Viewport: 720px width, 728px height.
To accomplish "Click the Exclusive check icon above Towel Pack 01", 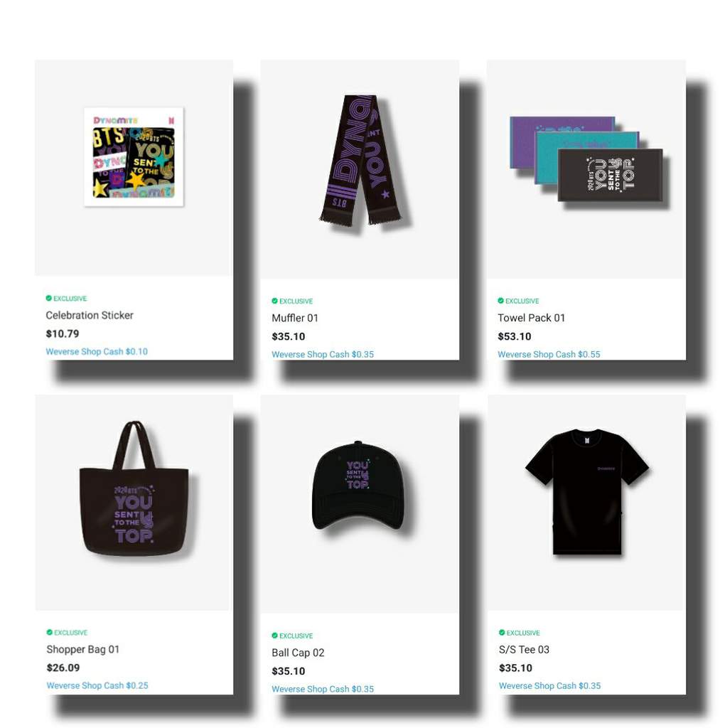I will click(501, 301).
